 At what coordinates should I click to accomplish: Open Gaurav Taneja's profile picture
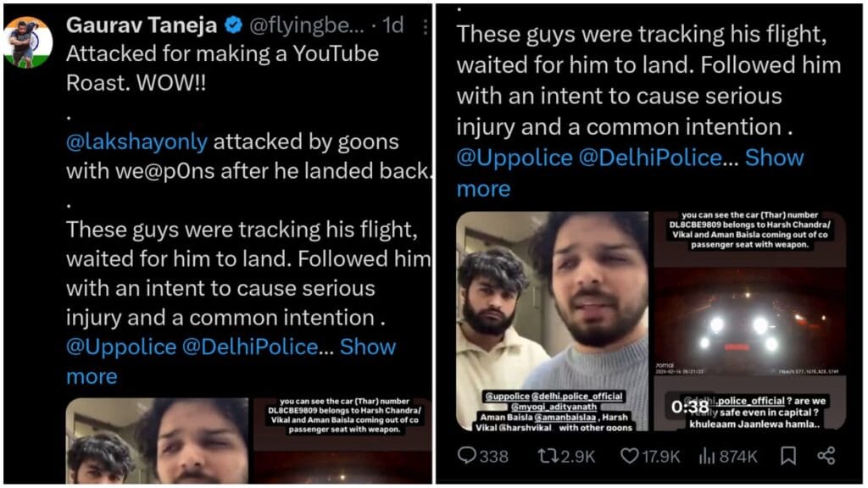28,42
